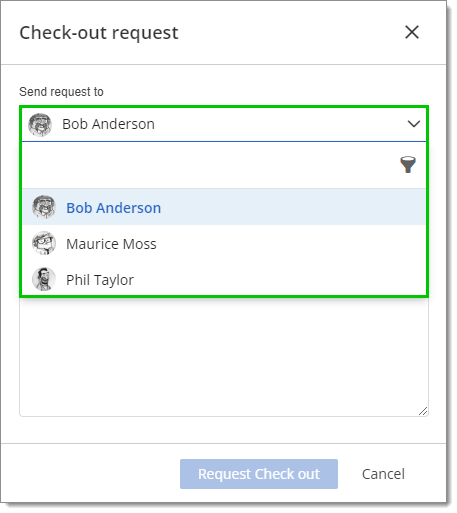Click Bob Anderson's avatar in the list
The image size is (457, 513).
coord(44,207)
